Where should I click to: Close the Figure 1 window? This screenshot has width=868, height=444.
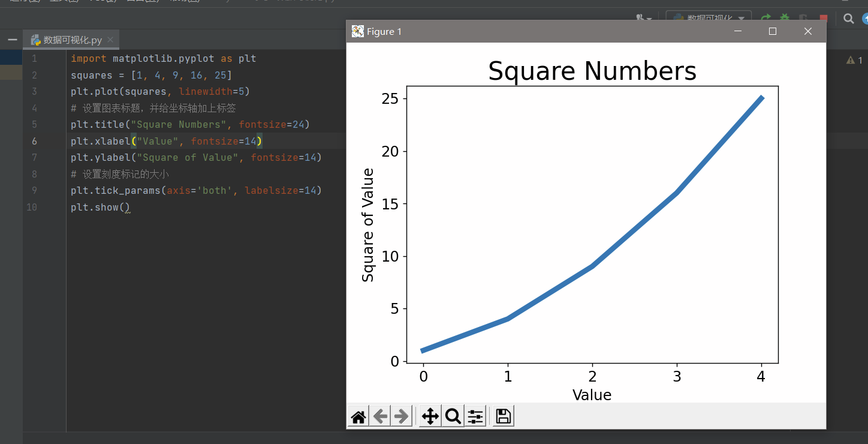point(808,31)
